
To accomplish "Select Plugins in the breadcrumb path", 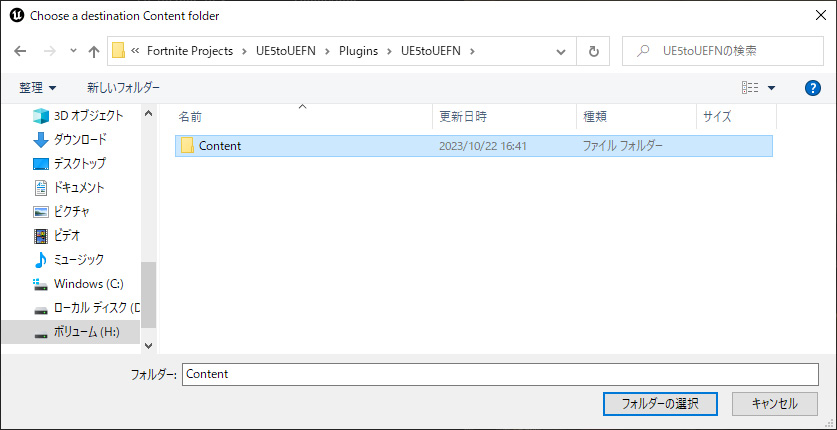I will pyautogui.click(x=358, y=51).
